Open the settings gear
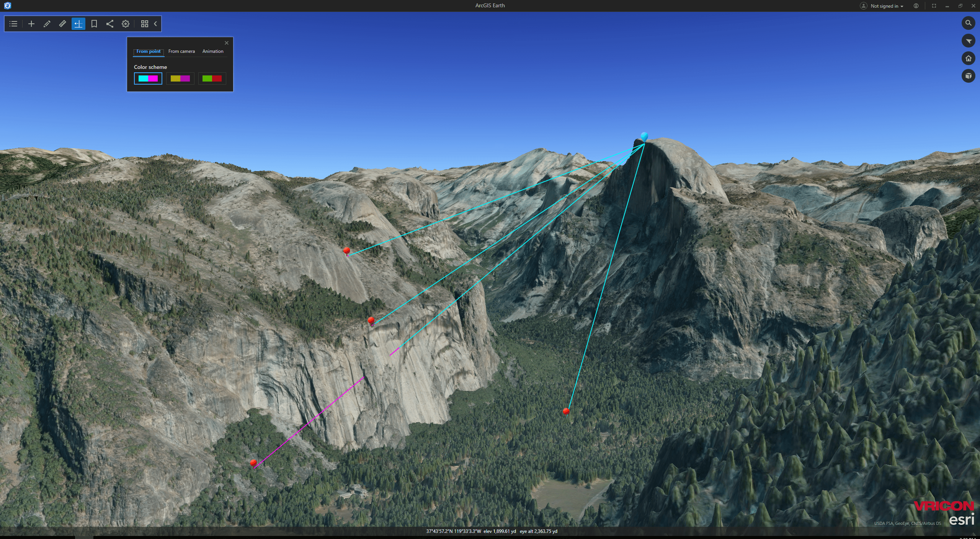 click(x=126, y=24)
